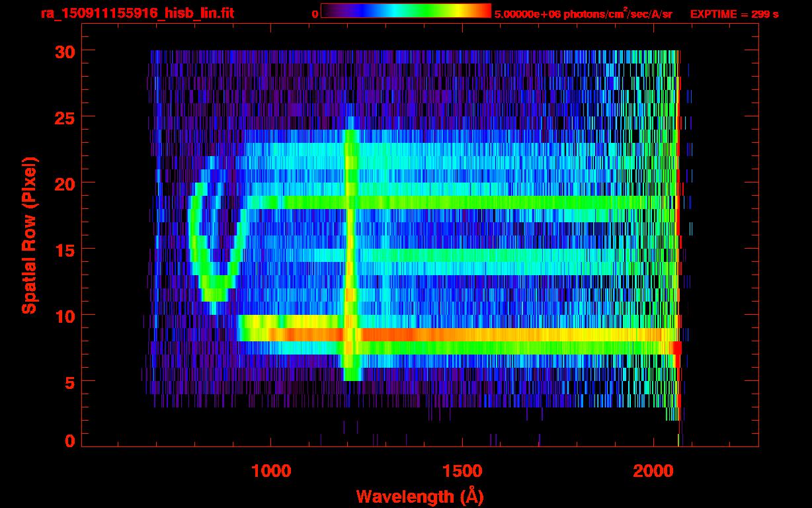Viewport: 812px width, 508px height.
Task: Click the bright orange spectral band at row 8
Action: [458, 335]
